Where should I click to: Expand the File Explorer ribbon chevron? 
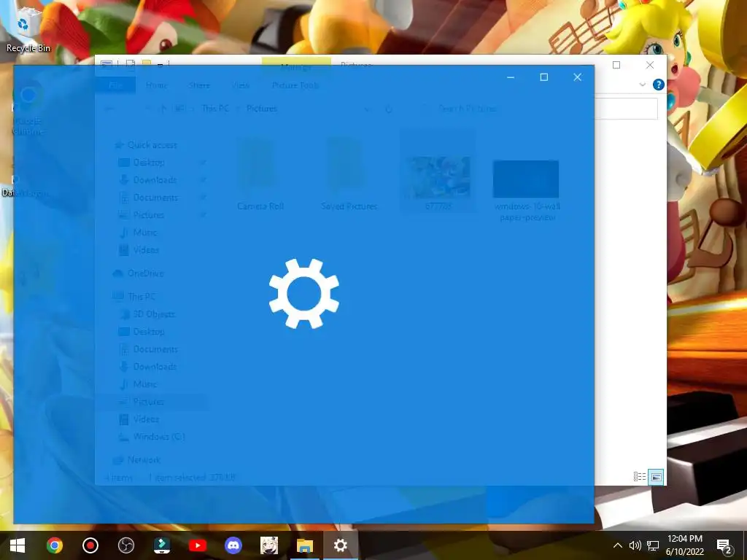click(x=642, y=85)
